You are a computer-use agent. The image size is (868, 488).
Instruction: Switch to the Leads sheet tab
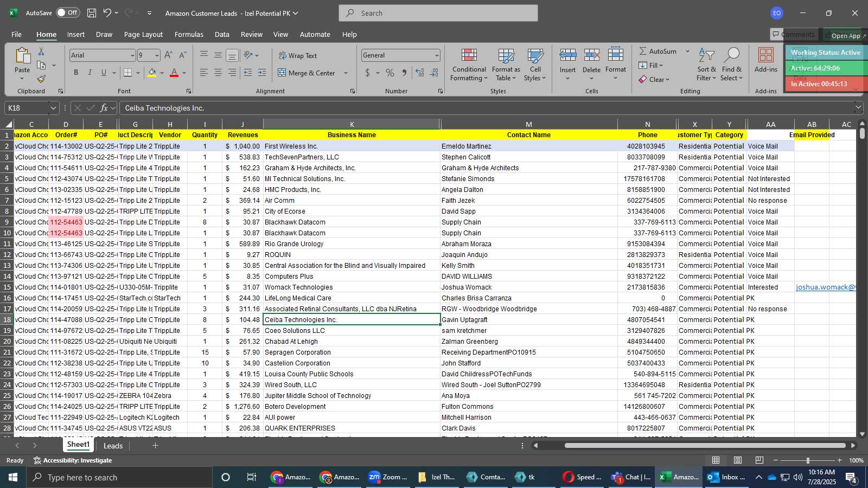(113, 446)
